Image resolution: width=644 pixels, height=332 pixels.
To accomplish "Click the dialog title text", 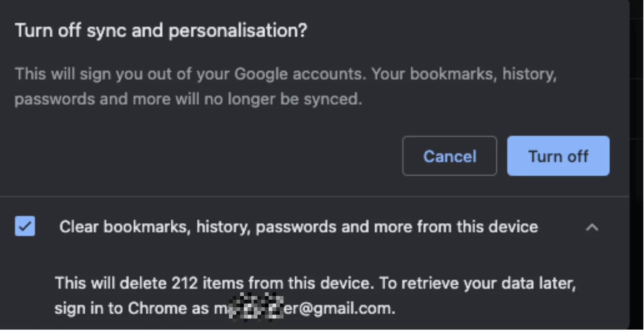I will pos(161,30).
